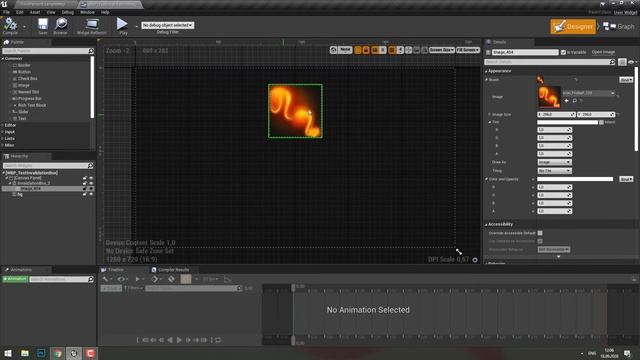This screenshot has width=640, height=360.
Task: Switch to Unreal Engine taskbar icon
Action: 74,353
